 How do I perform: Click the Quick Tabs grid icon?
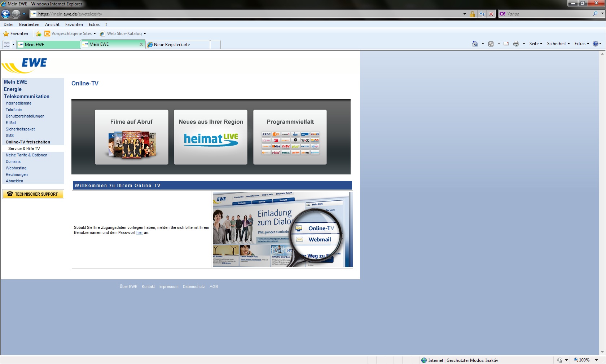pos(6,44)
